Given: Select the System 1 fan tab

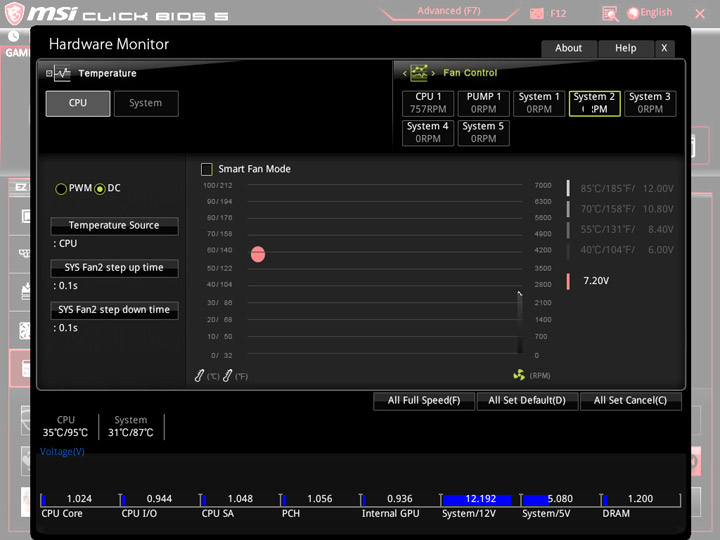Looking at the screenshot, I should tap(539, 103).
